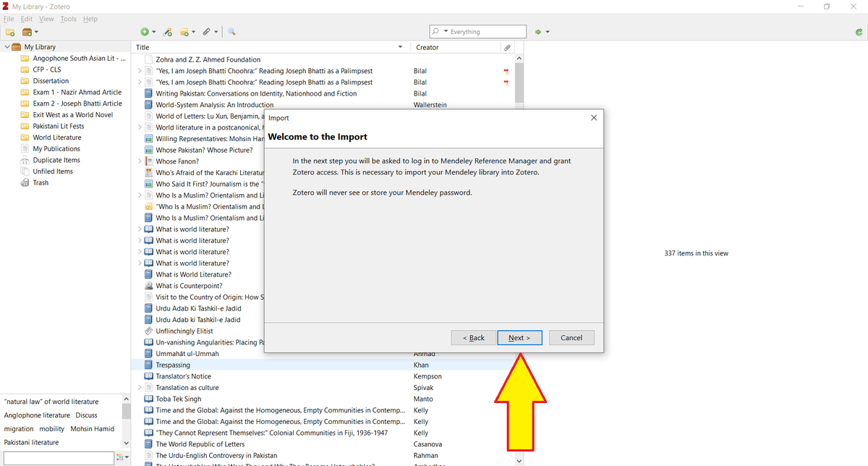Screen dimensions: 868x466
Task: Expand the Translation as culture item
Action: [140, 388]
